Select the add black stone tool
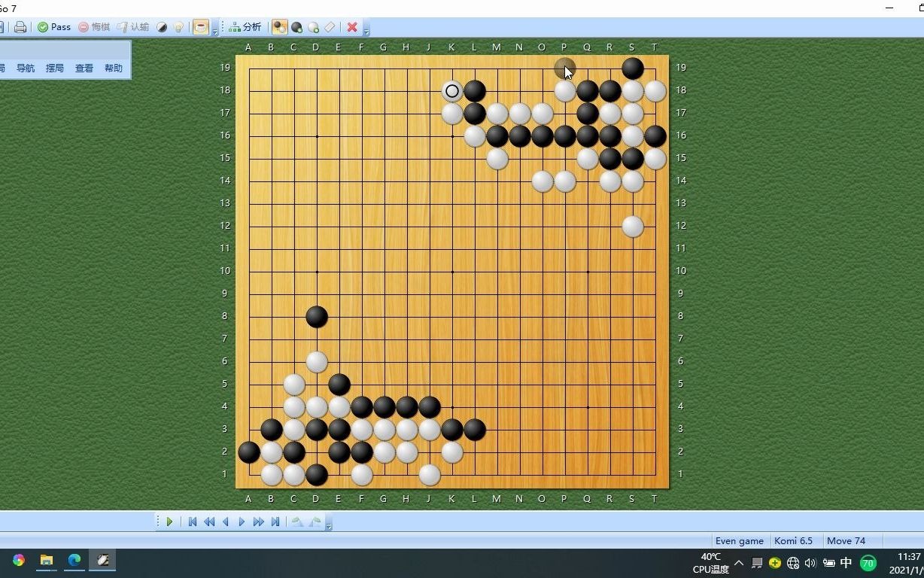 pos(296,27)
